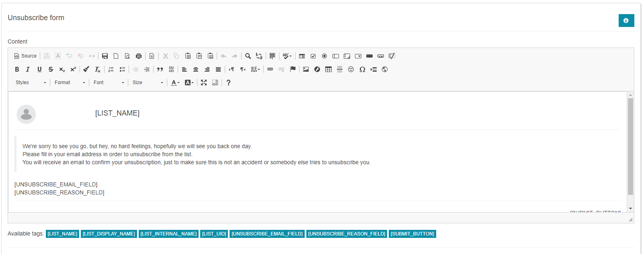Maximize the editor

coord(204,83)
